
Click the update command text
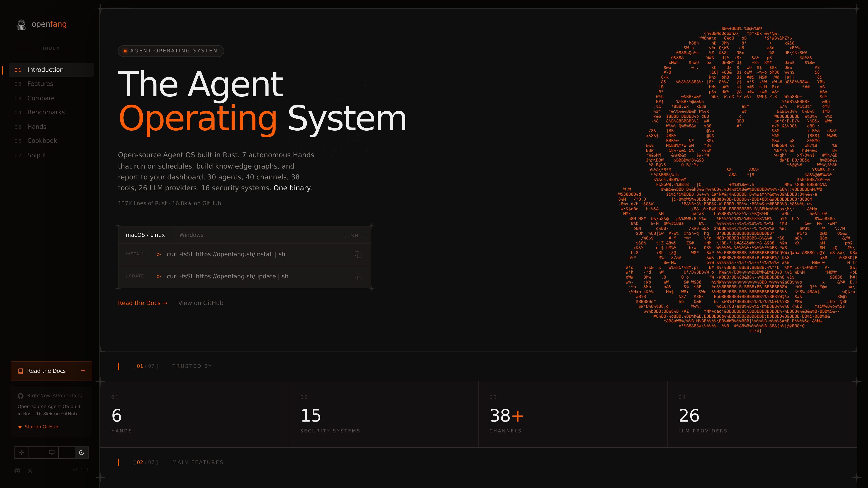coord(227,277)
